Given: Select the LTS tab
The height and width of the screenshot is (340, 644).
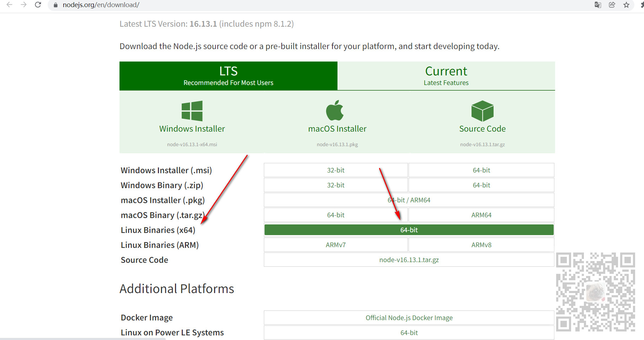Looking at the screenshot, I should (x=228, y=76).
